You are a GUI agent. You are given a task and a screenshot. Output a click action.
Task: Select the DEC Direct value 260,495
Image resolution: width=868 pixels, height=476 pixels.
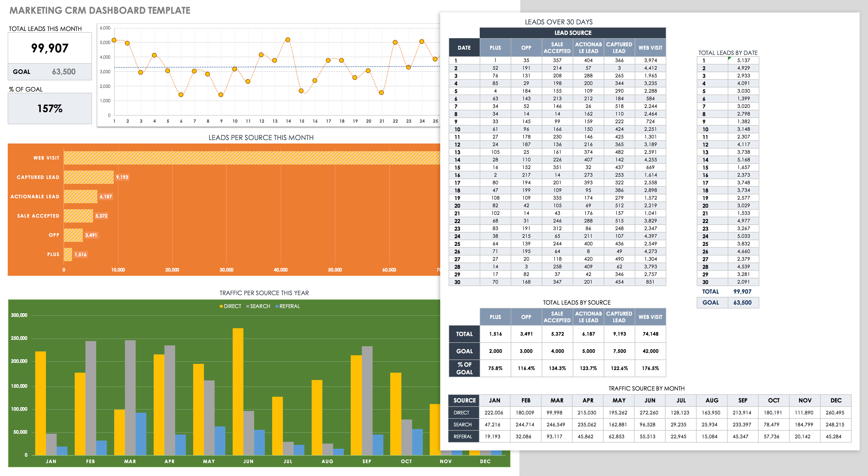(835, 413)
